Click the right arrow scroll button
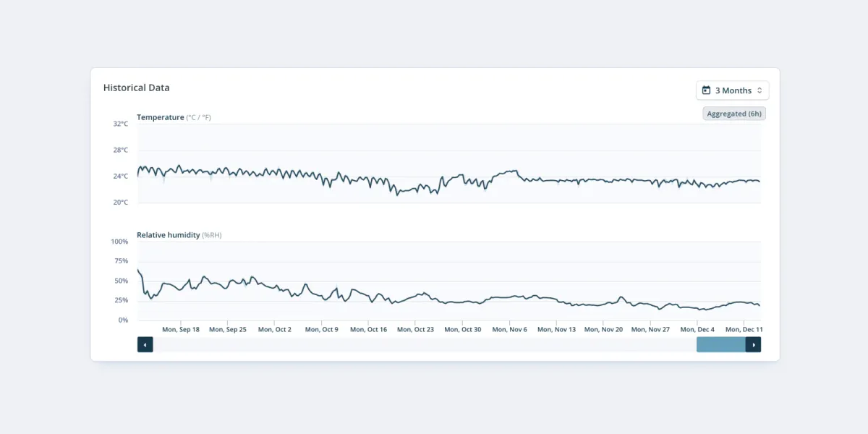 (753, 344)
